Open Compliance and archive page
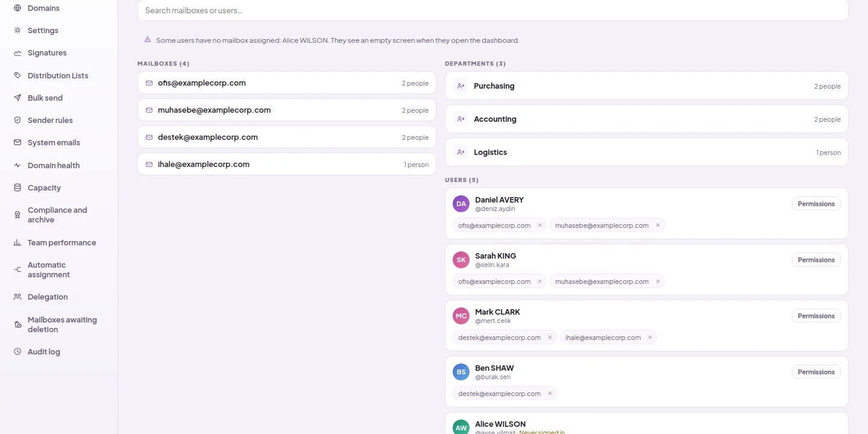 [57, 215]
